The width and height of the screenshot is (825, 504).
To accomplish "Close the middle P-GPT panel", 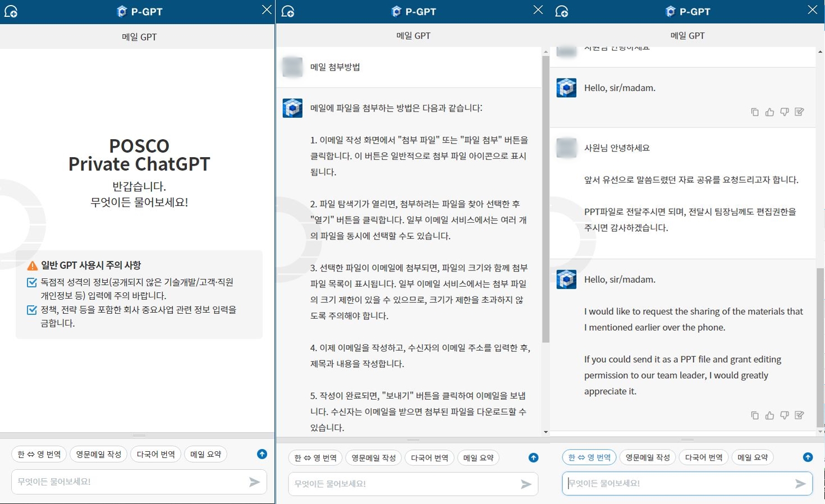I will [538, 10].
